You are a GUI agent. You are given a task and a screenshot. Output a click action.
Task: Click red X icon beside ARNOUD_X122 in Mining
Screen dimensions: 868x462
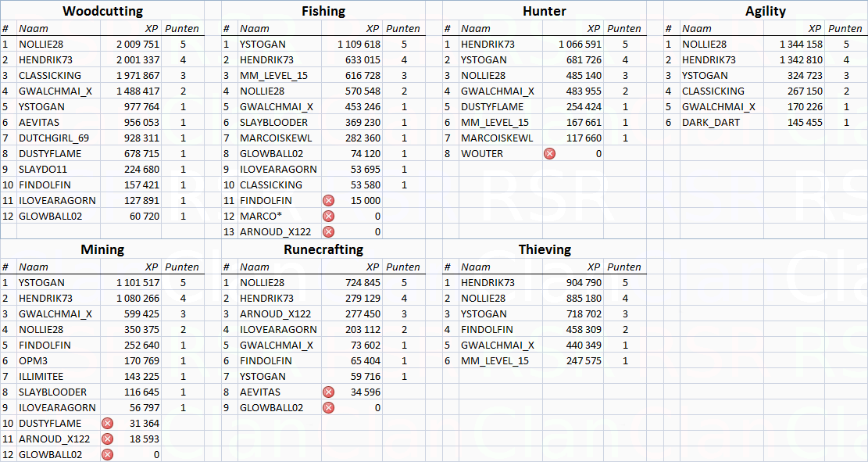point(107,439)
